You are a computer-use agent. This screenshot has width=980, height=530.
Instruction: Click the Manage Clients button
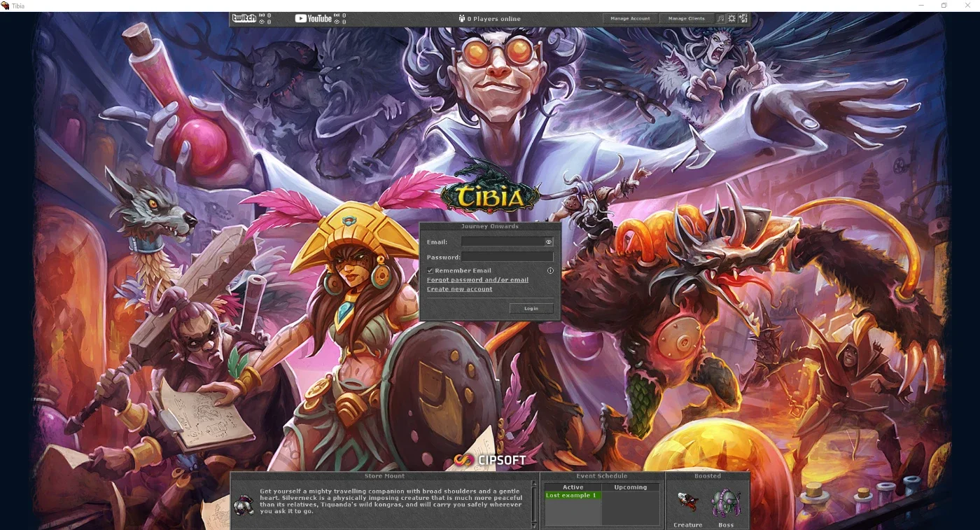pos(687,19)
